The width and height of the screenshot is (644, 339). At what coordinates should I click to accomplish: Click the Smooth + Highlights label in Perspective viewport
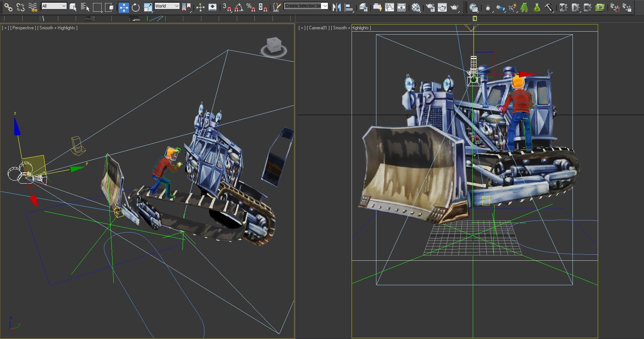57,28
